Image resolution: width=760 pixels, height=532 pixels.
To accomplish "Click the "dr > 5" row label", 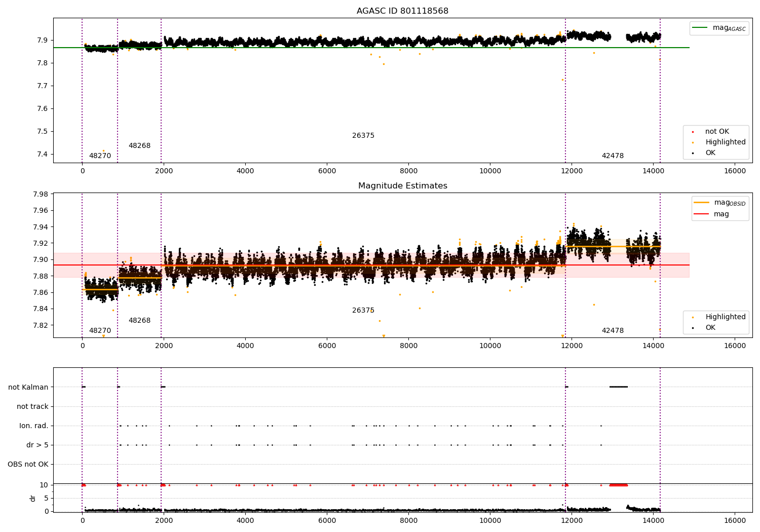I will pyautogui.click(x=37, y=445).
